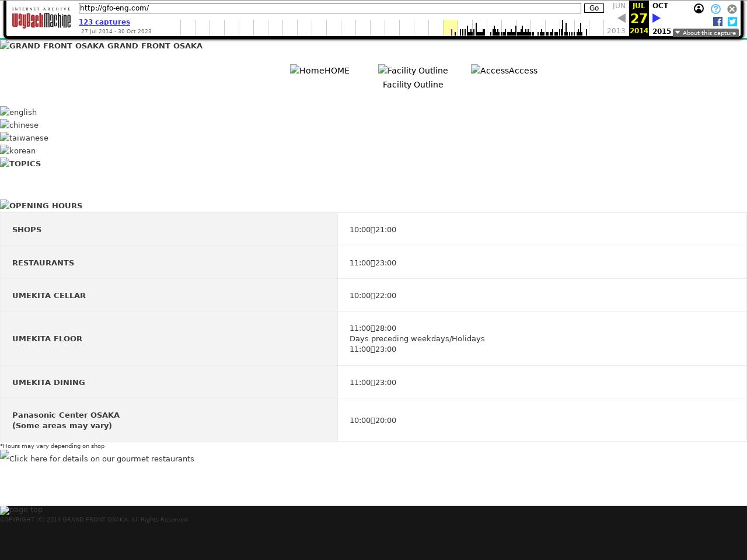Jump to 2015 in the timeline
Screen dimensions: 747x560
[x=661, y=32]
